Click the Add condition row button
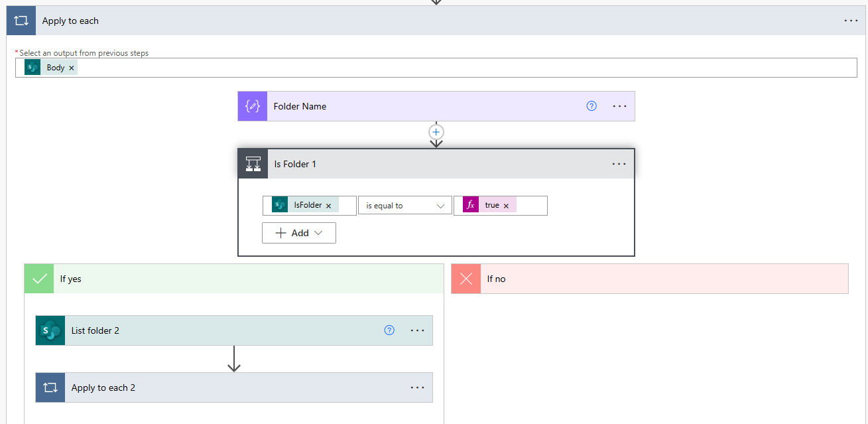 299,233
